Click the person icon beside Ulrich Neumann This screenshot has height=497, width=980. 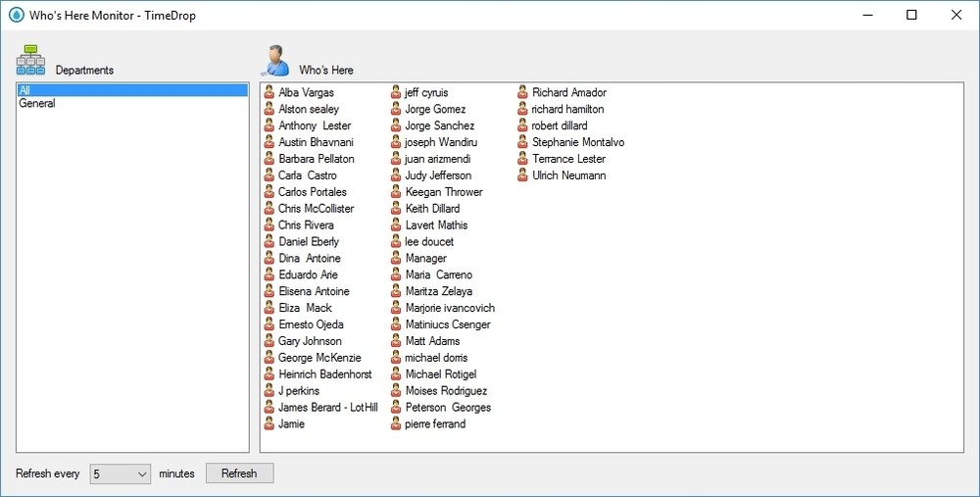point(523,175)
